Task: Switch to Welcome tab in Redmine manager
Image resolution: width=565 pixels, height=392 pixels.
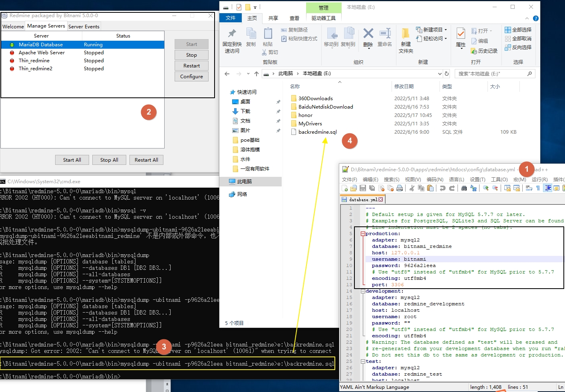Action: point(13,27)
